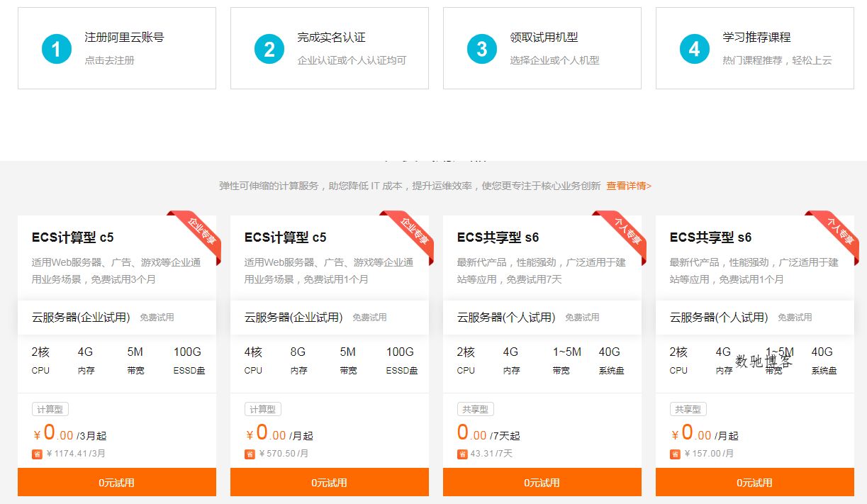867x504 pixels.
Task: Select 计算型 tag on 3个月 c5 card
Action: click(50, 409)
